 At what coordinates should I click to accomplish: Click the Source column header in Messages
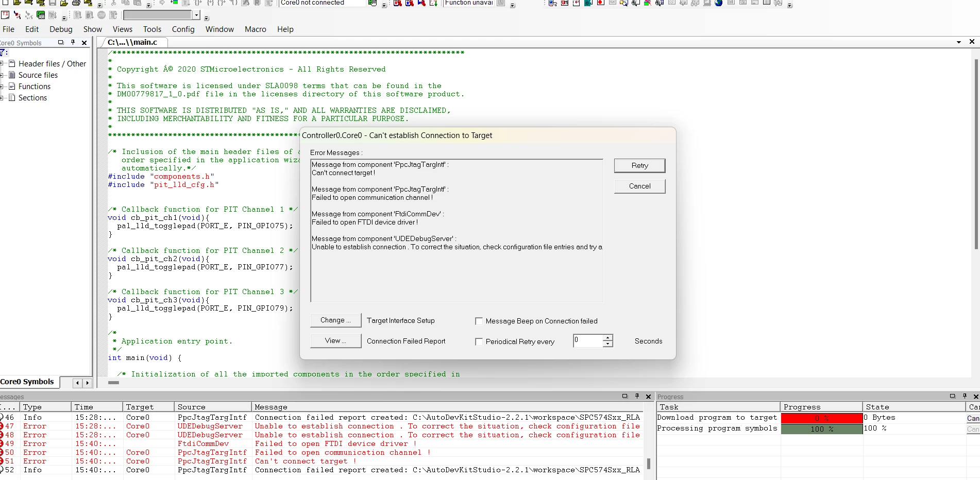tap(213, 407)
